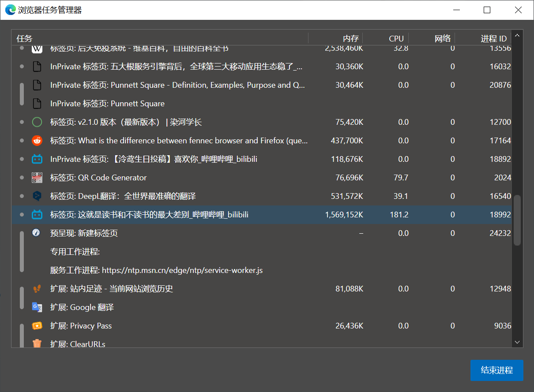534x392 pixels.
Task: Click Privacy Pass extension icon
Action: coord(37,326)
